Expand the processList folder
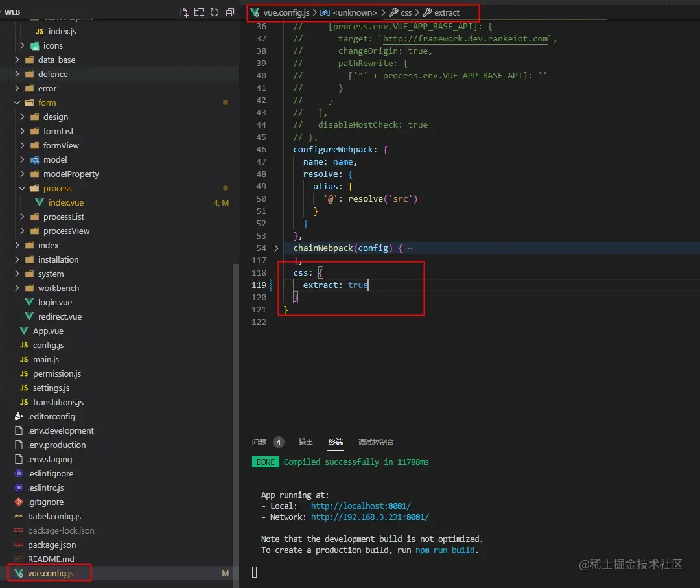Viewport: 700px width, 588px height. point(64,217)
